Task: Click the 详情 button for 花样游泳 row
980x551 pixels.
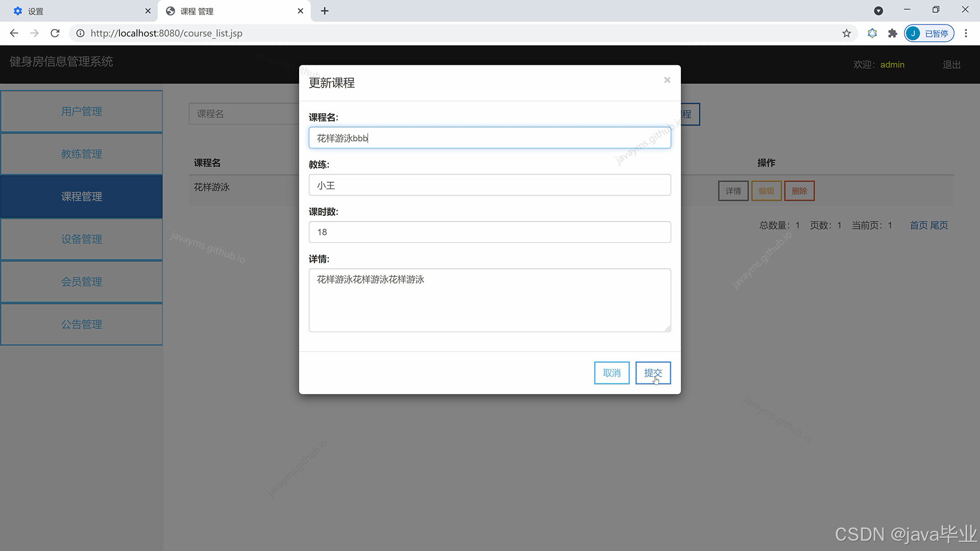Action: click(733, 191)
